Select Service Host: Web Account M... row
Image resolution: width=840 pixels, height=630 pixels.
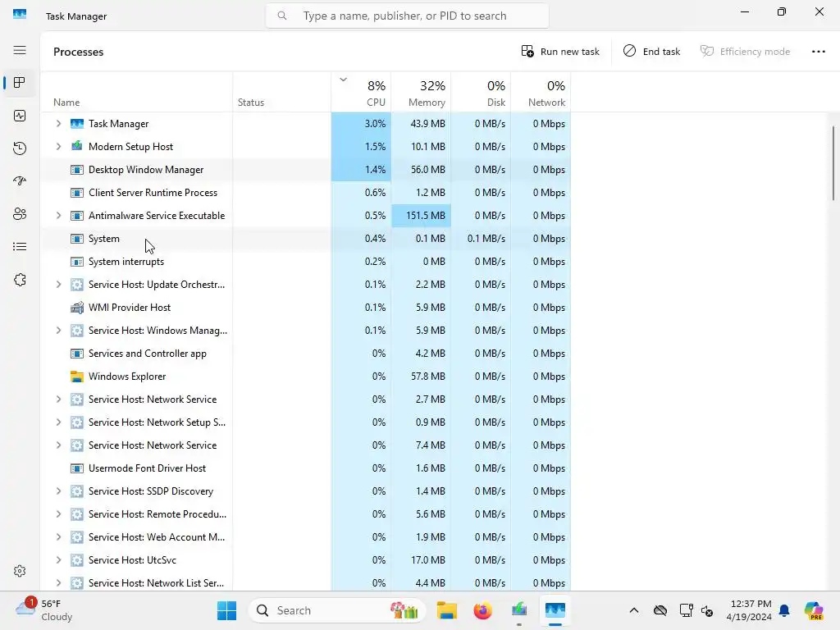point(305,537)
